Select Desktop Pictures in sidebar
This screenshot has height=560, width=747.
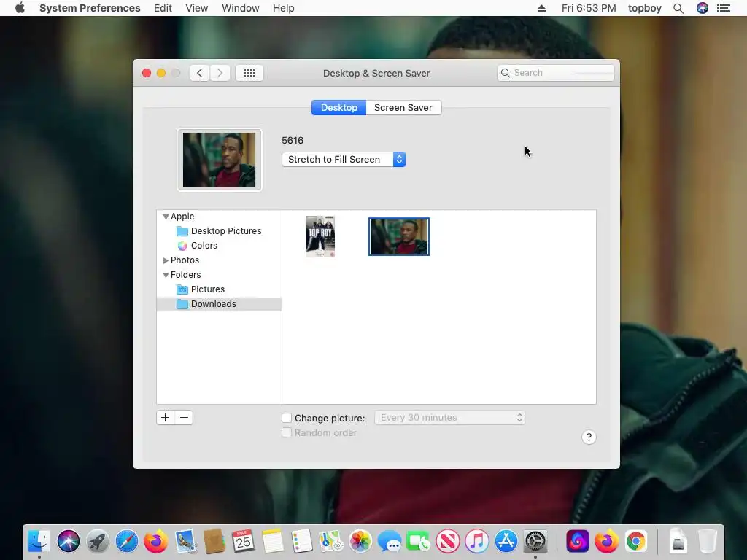click(x=219, y=231)
